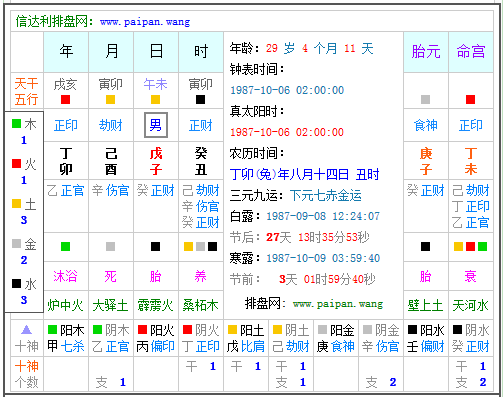Viewport: 503px width, 397px height.
Task: Click the black square beside 阳水
Action: pos(412,330)
